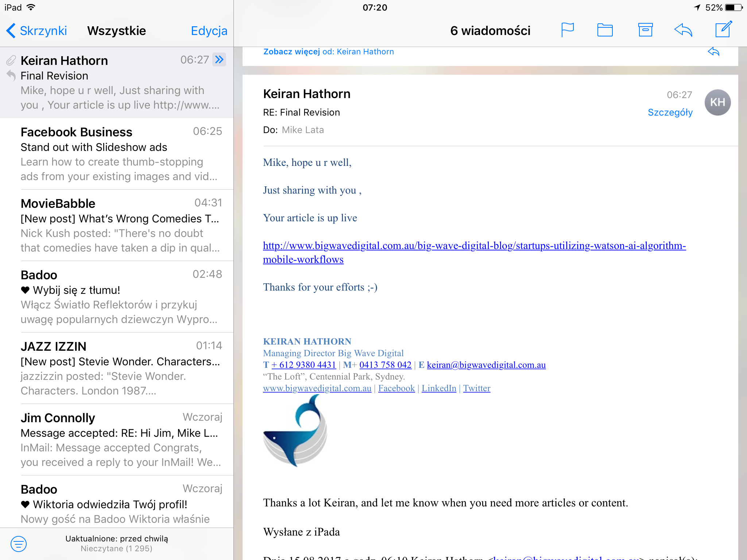Expand thread with the double chevron on Keiran Hathorn
747x560 pixels.
[220, 59]
